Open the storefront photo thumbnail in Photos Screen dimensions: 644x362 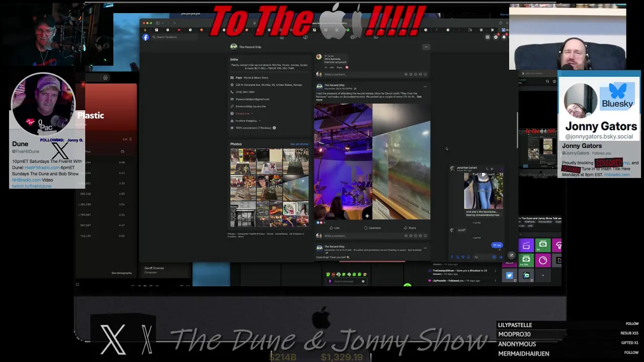pos(244,215)
